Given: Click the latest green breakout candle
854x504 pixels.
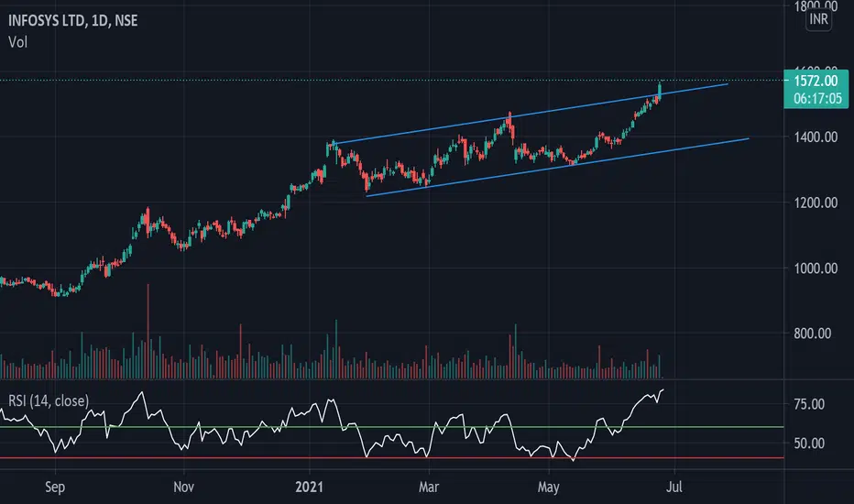Looking at the screenshot, I should click(x=660, y=91).
